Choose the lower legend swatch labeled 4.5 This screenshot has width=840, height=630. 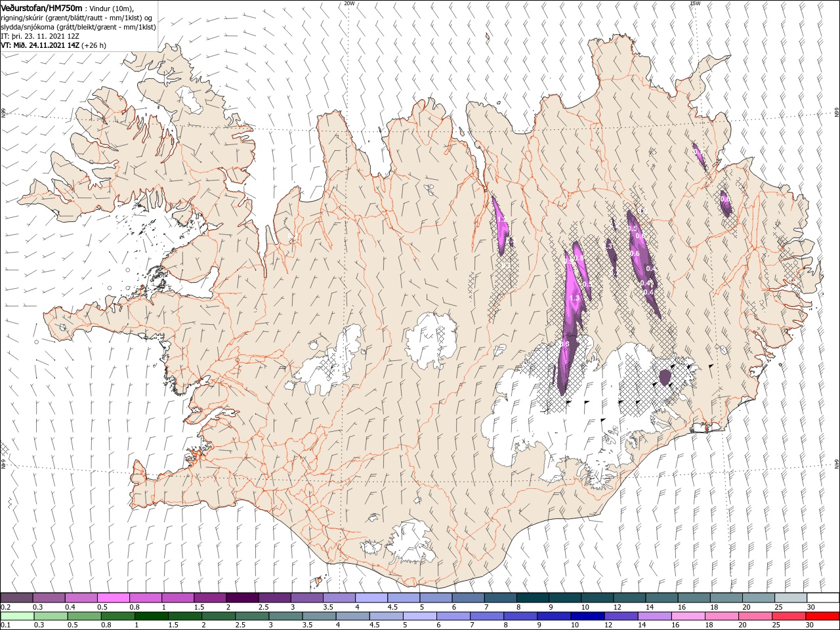[385, 616]
